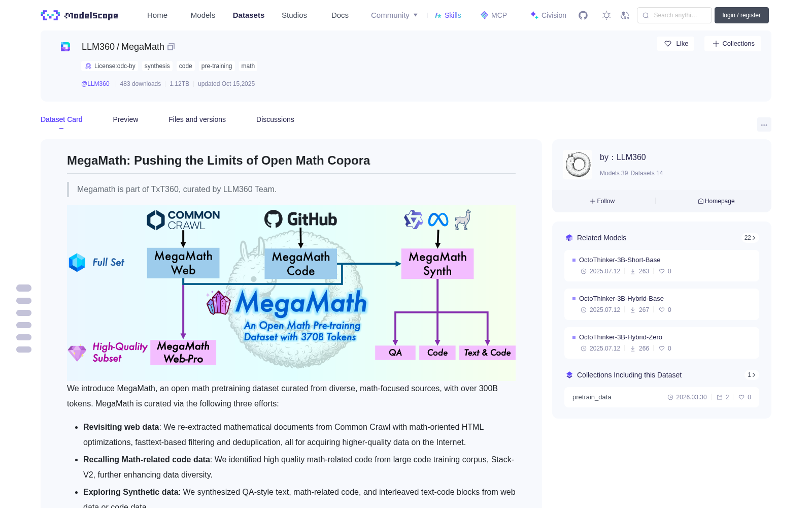Jump using the first page-outline bar
Screen dimensions: 812x508
(24, 288)
